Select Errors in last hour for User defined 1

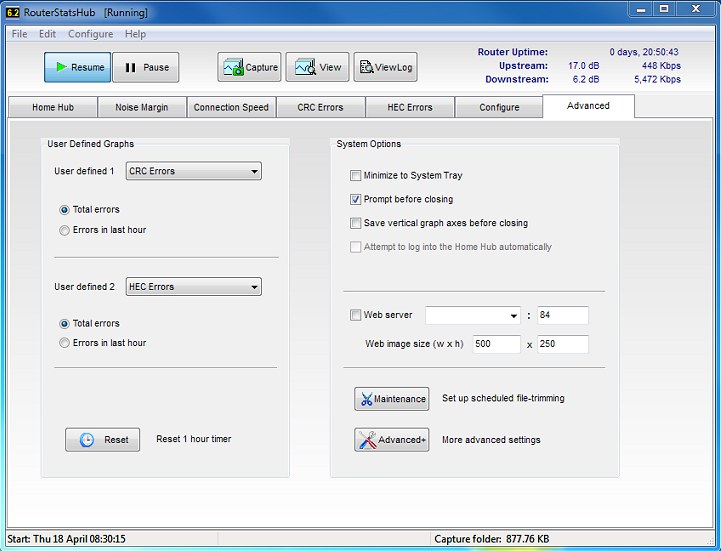pos(65,230)
